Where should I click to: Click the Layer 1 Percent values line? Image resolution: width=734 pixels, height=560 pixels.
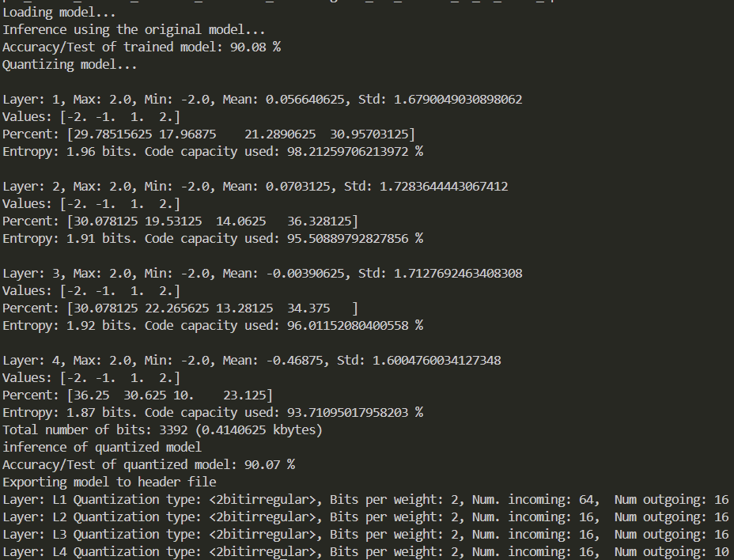pyautogui.click(x=209, y=134)
